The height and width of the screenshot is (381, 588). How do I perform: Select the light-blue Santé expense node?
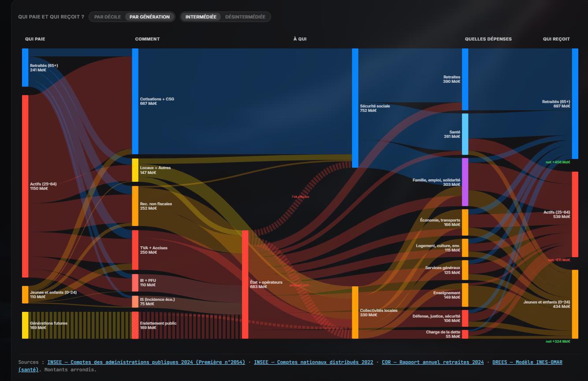[x=465, y=134]
